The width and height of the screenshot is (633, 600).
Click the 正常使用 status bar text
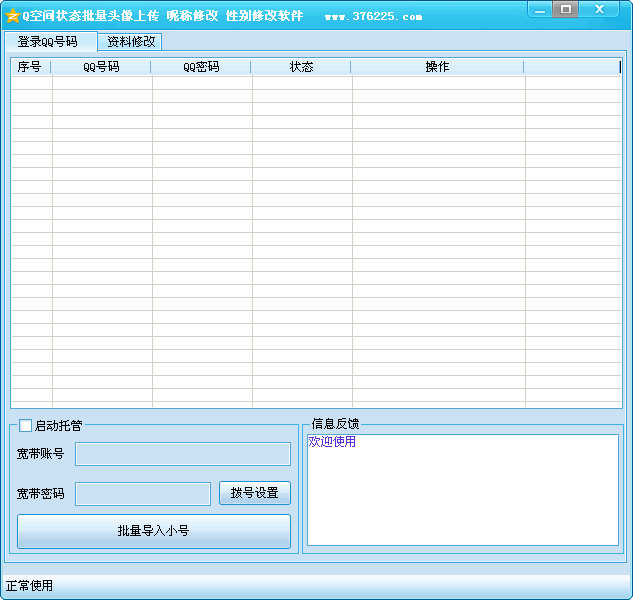[x=30, y=585]
